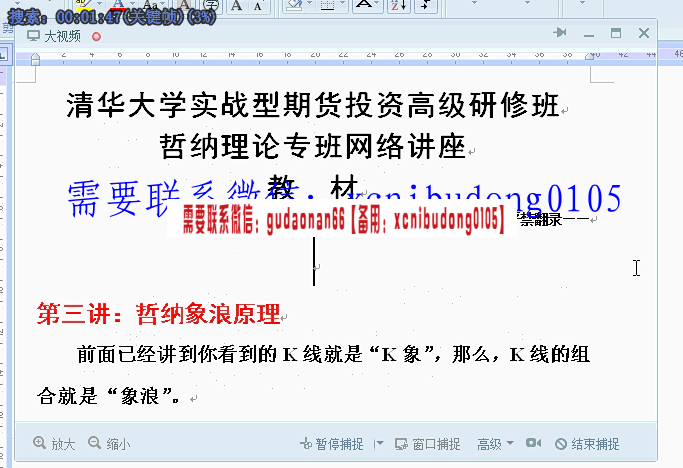
Task: Click the Aa change case icon
Action: tap(150, 4)
